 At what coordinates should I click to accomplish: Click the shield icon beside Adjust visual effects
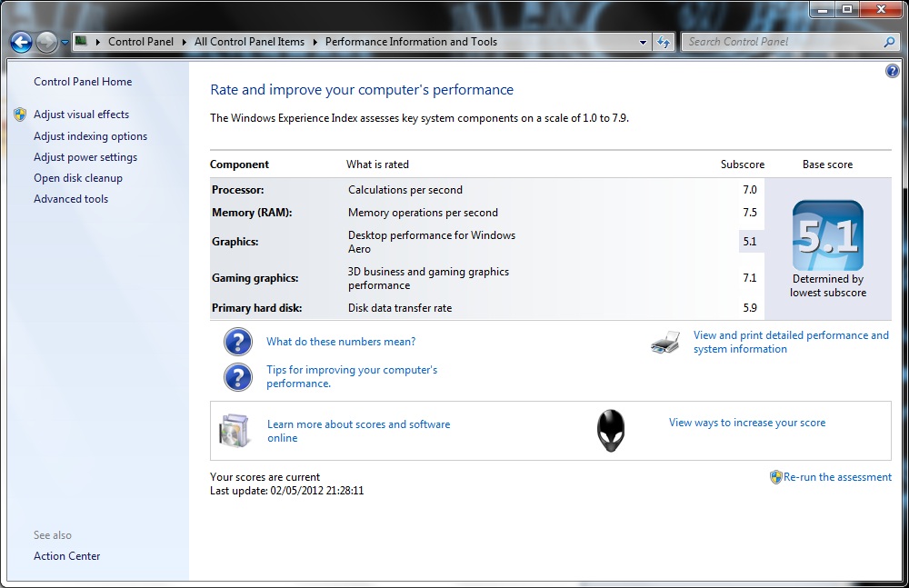click(x=20, y=115)
